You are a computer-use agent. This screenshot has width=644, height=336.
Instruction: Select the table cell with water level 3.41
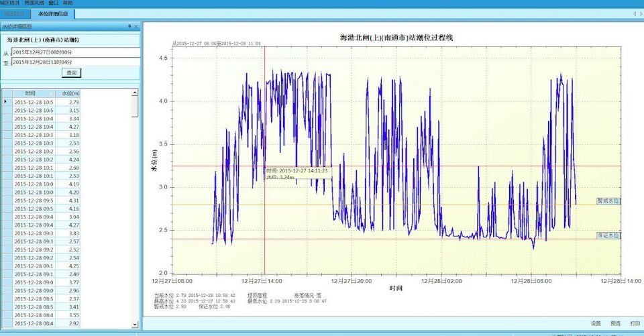click(x=68, y=307)
